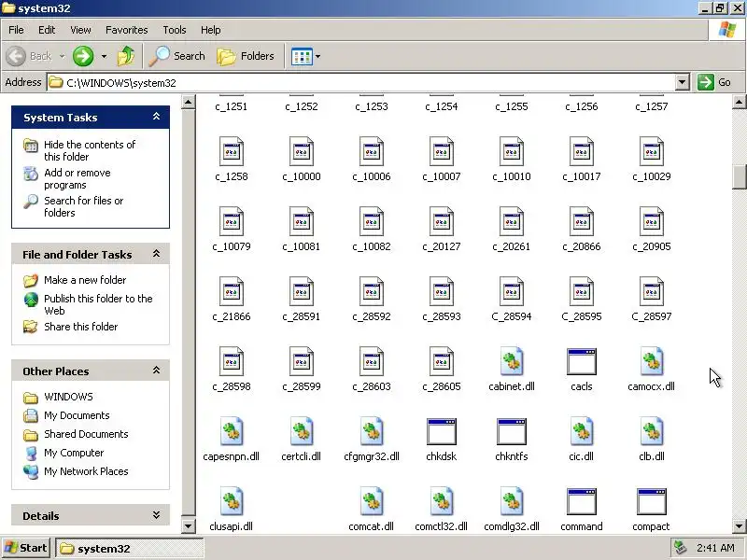
Task: Select the c_1258 file icon
Action: click(231, 151)
